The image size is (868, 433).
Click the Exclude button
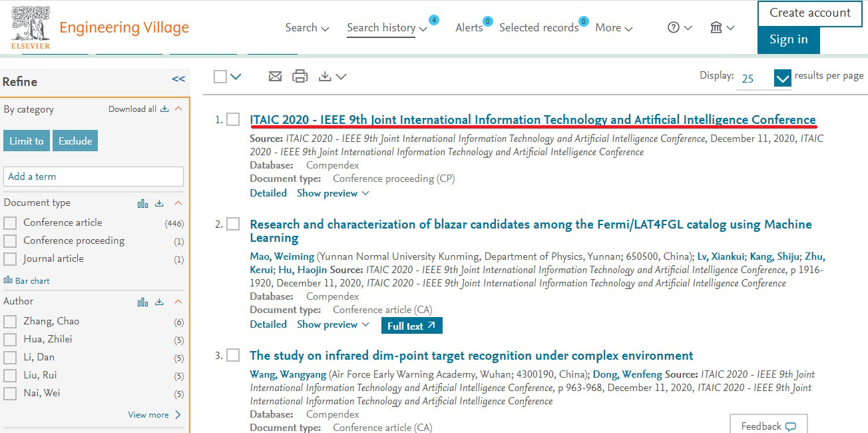75,141
